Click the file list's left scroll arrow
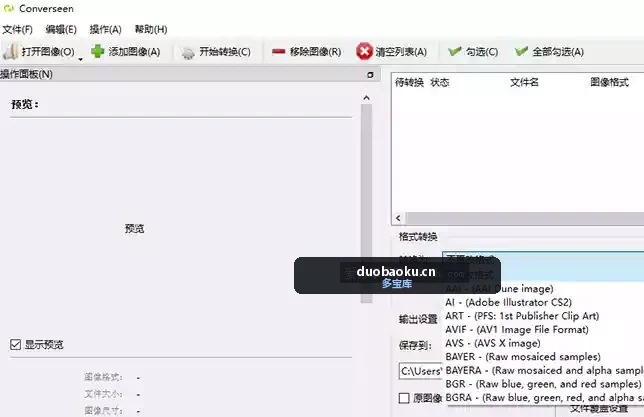 pos(398,218)
